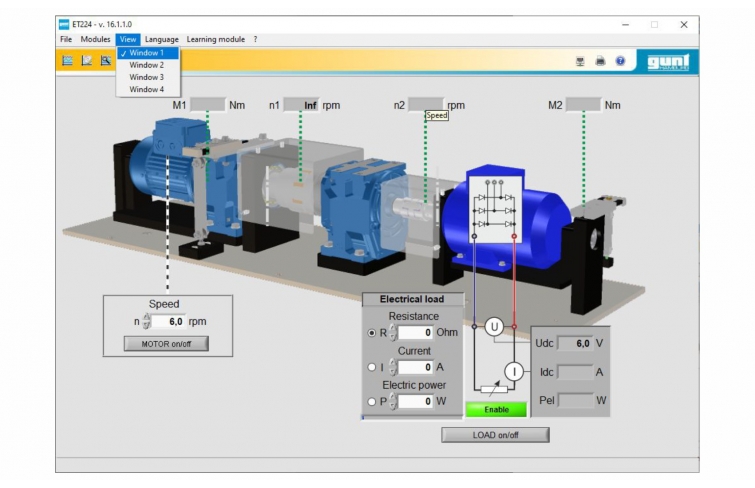Choose Window 3 from View menu

click(x=147, y=77)
